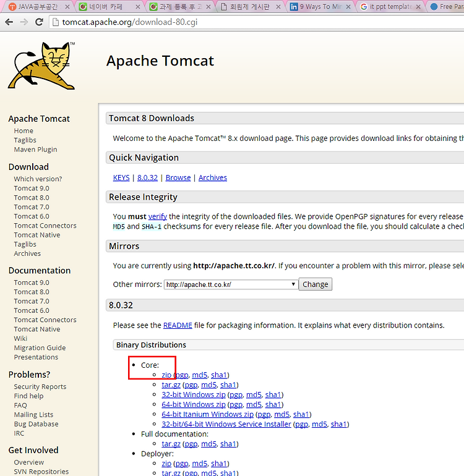Open Tomcat Connectors under Download

[45, 226]
